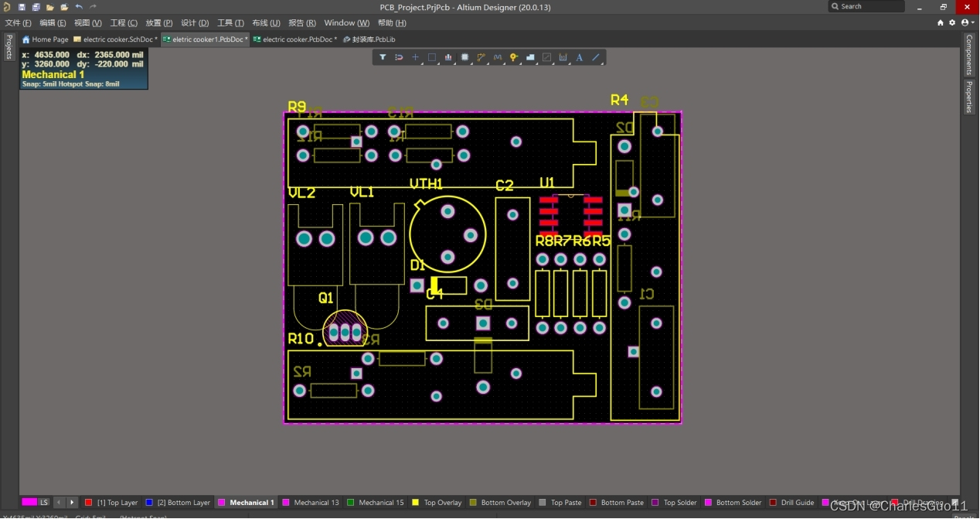
Task: Open the Window (W) menu
Action: (x=346, y=23)
